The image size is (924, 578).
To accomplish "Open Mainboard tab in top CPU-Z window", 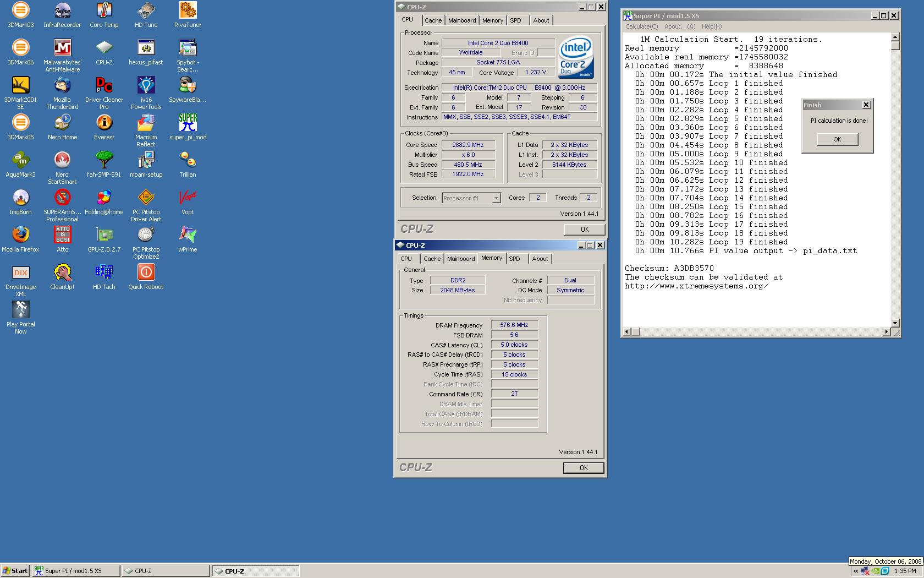I will pyautogui.click(x=462, y=20).
